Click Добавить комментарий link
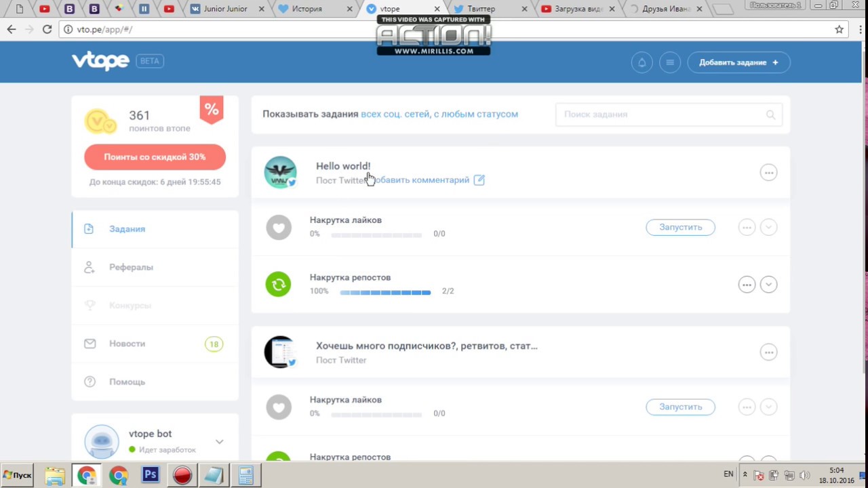The width and height of the screenshot is (868, 488). tap(421, 180)
